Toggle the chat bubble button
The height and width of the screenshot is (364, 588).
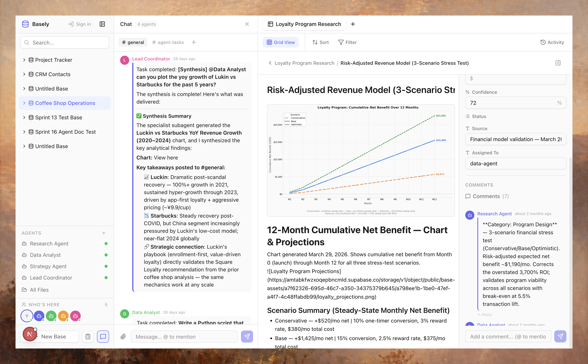[103, 337]
